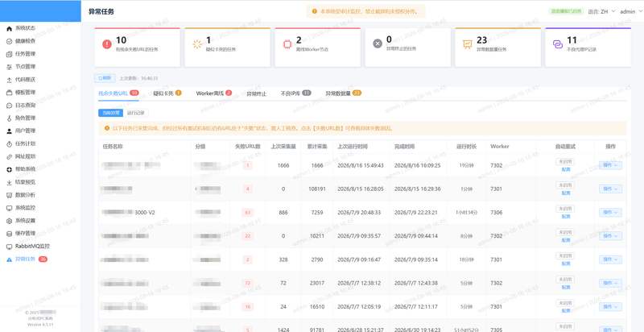Open 操作 dropdown for the 15:49:43 row
Screen dimensions: 644x332
(610, 165)
